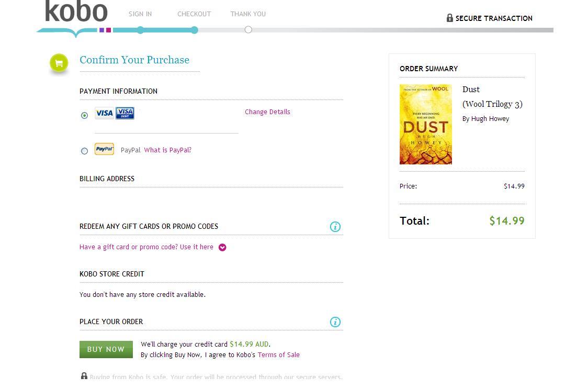
Task: Click the PayPal logo icon
Action: pos(104,149)
